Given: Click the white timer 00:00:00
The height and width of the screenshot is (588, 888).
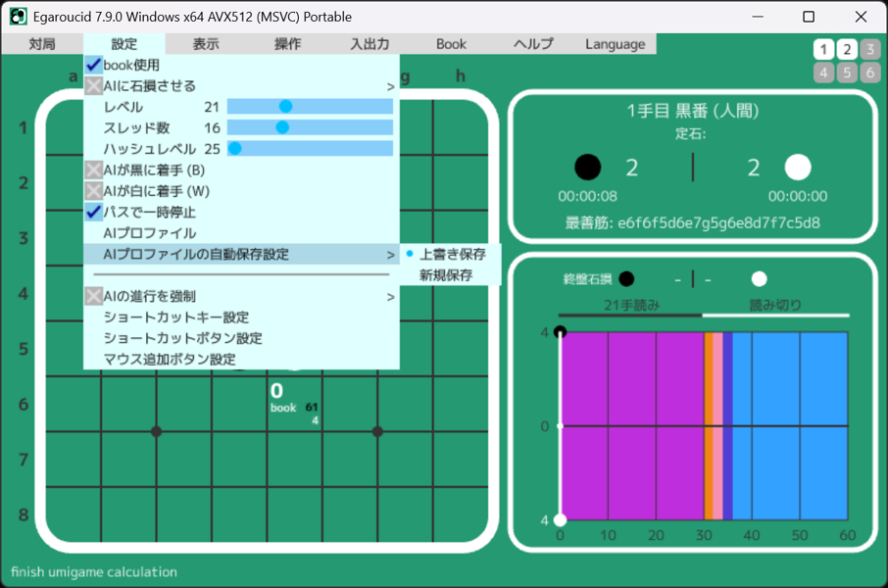Looking at the screenshot, I should (798, 196).
